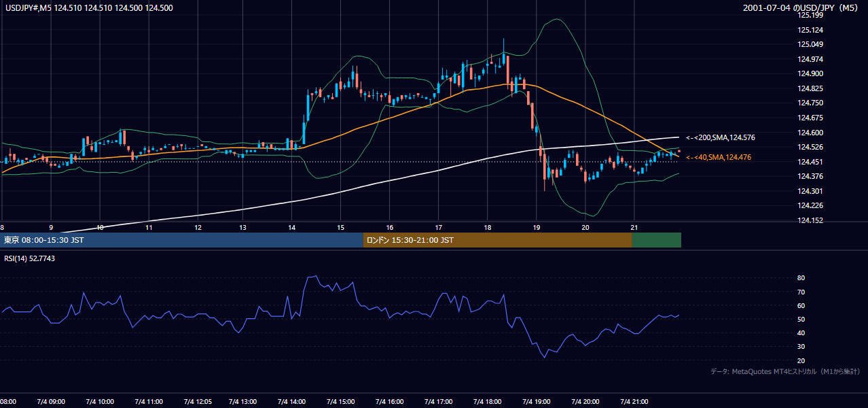This screenshot has height=408, width=868.
Task: Click hour marker 19 under the price chart
Action: coord(536,228)
